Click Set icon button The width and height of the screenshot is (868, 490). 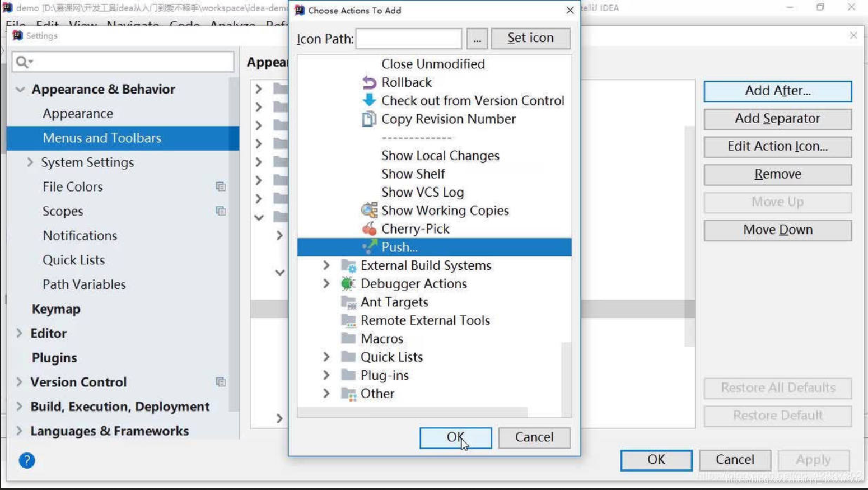[530, 38]
